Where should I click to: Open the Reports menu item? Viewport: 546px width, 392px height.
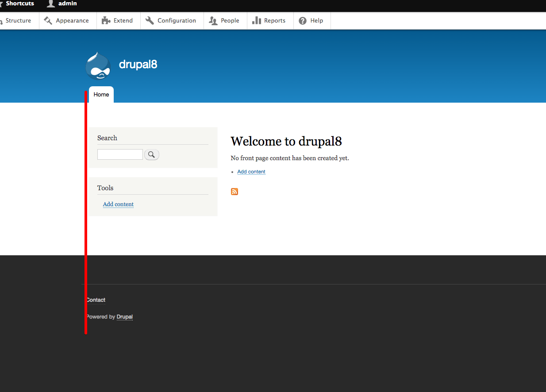pyautogui.click(x=275, y=20)
